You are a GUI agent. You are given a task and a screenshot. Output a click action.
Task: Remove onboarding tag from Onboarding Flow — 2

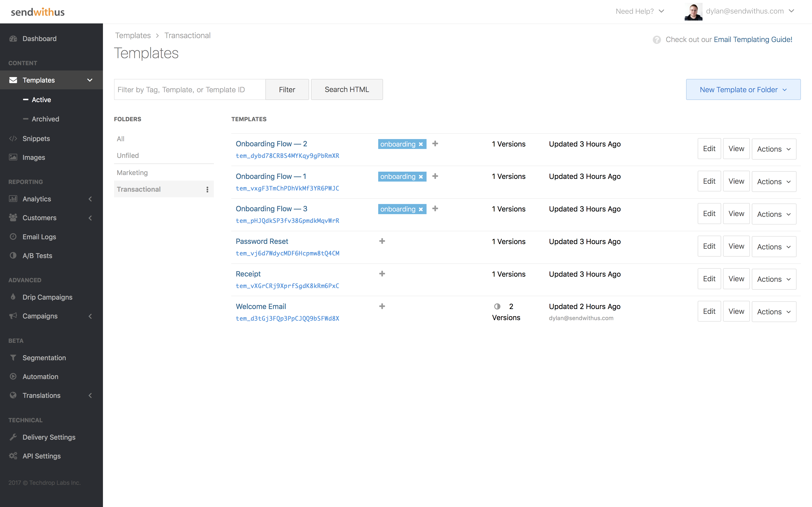[x=420, y=144]
